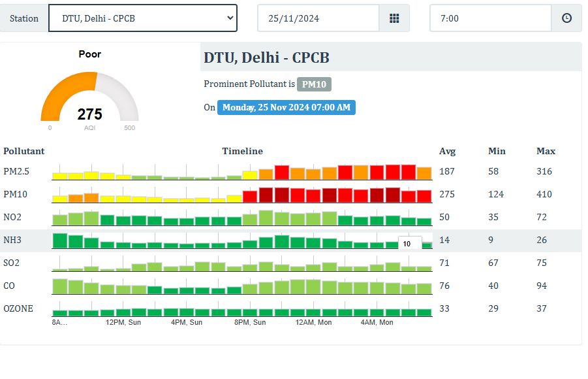
Task: Click the time field showing 7:00
Action: [491, 18]
